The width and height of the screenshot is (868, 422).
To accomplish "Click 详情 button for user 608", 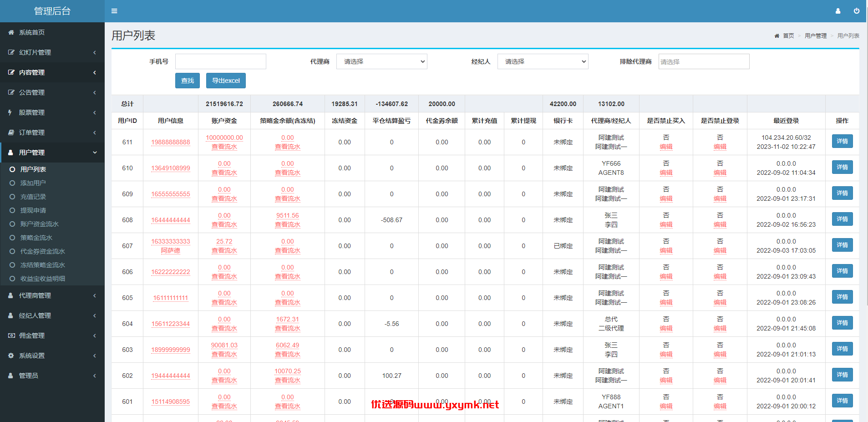I will (842, 219).
